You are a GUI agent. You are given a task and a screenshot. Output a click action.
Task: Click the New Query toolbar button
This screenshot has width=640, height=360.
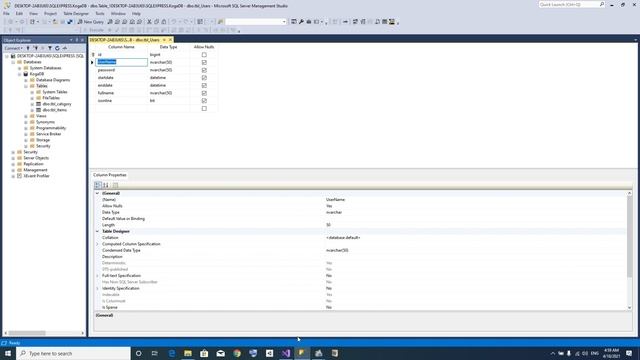coord(91,22)
